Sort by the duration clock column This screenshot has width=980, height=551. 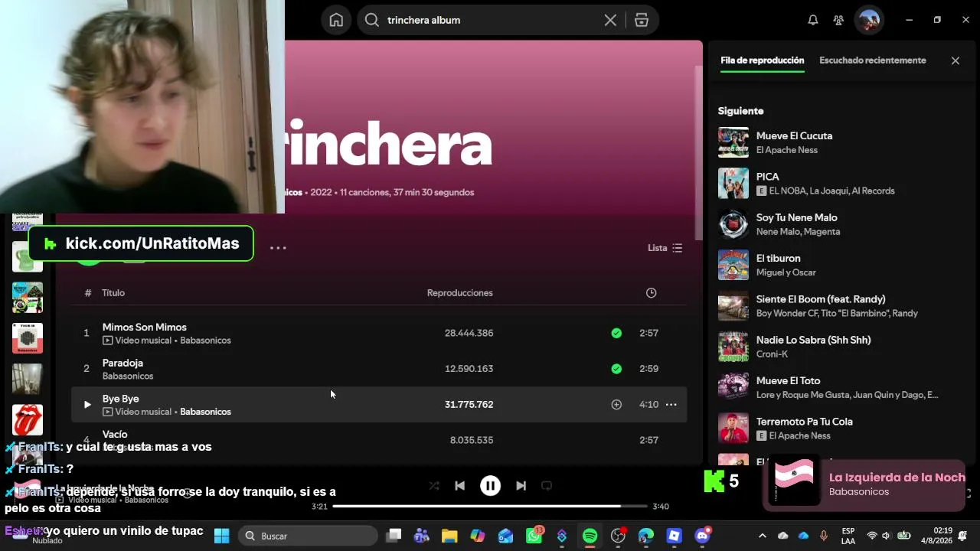pyautogui.click(x=651, y=292)
